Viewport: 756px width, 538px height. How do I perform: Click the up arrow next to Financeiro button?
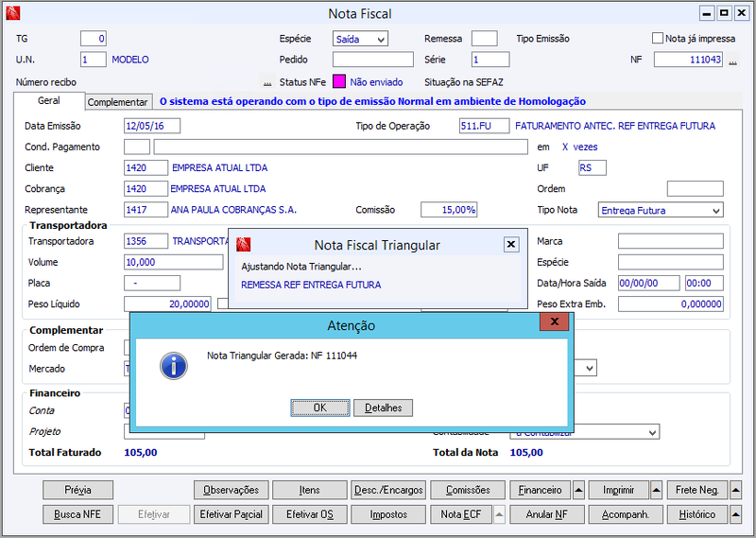point(578,490)
